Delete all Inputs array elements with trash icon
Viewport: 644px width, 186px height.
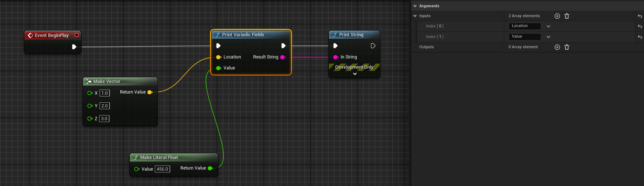click(x=567, y=16)
